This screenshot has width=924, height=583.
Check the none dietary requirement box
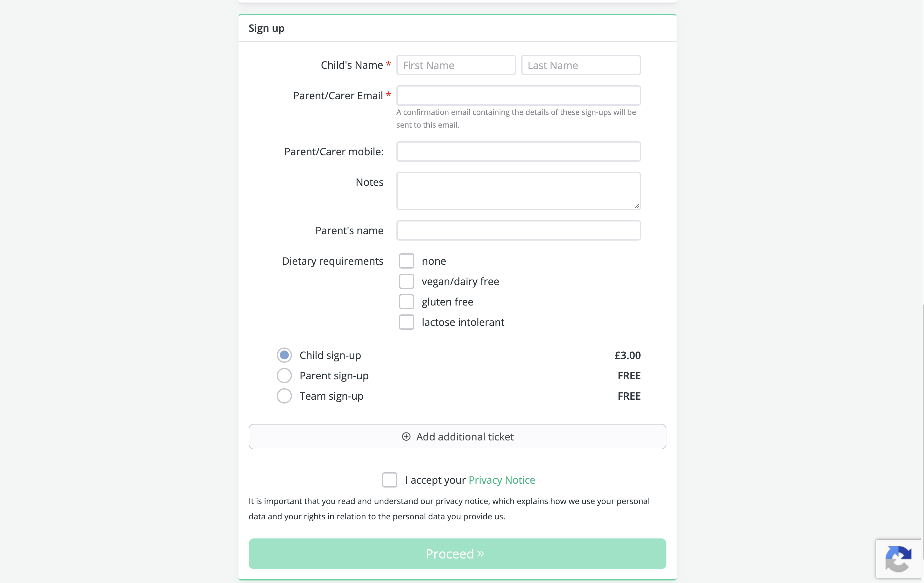(x=406, y=261)
